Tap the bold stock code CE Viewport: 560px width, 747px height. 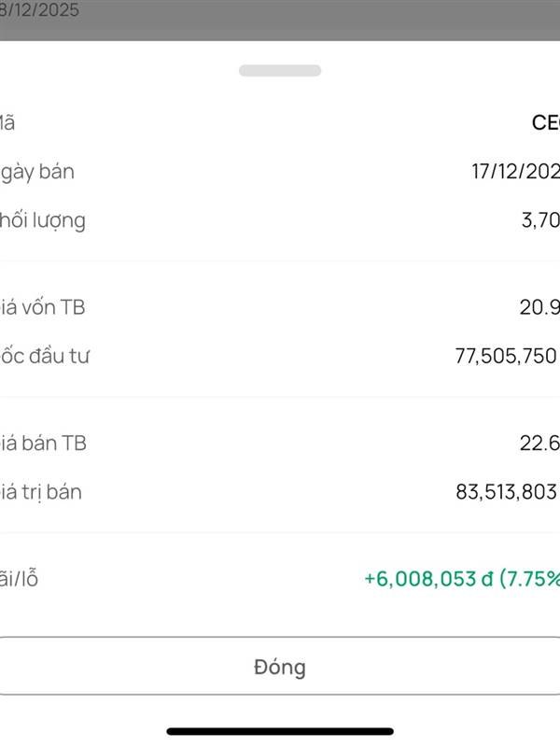tap(545, 122)
